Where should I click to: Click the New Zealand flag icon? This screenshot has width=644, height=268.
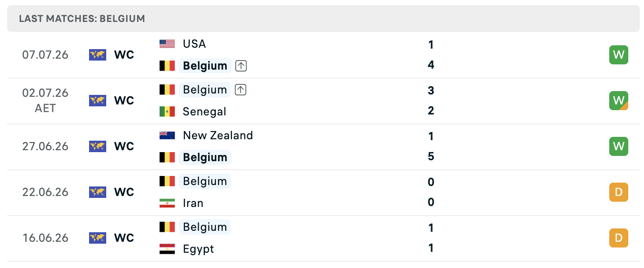[167, 135]
